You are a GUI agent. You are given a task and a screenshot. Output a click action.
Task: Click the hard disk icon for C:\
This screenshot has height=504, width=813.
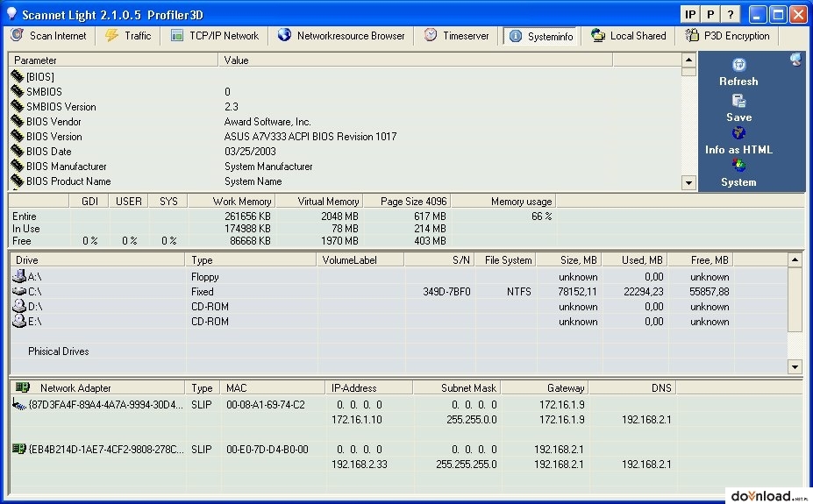pos(19,291)
